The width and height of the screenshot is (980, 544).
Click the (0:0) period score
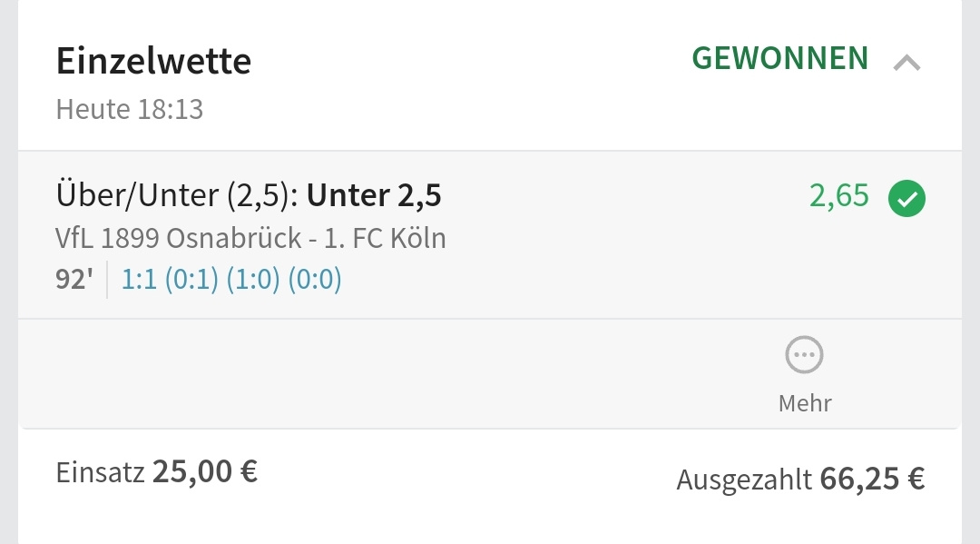[314, 280]
